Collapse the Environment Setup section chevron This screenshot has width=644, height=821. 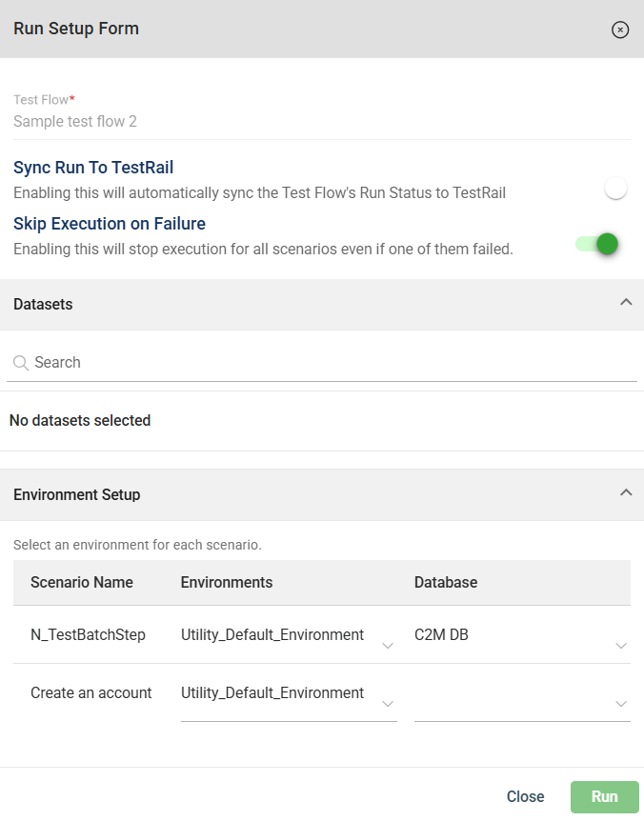[x=626, y=493]
